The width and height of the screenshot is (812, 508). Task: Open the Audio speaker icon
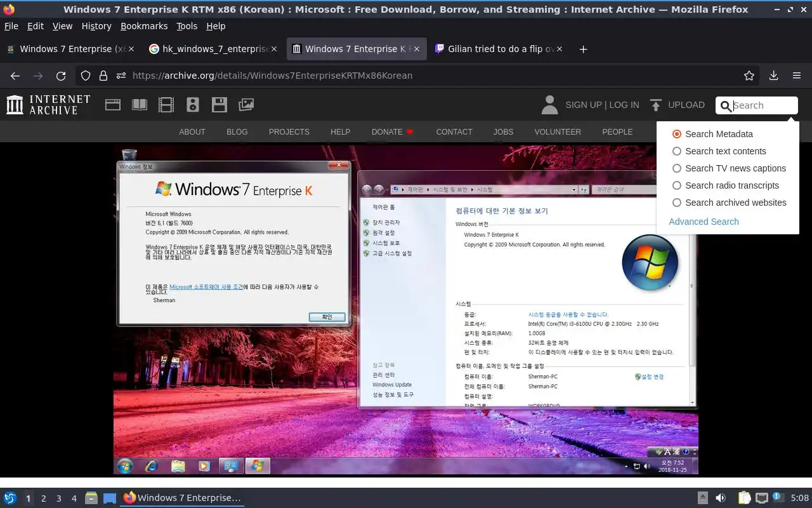click(193, 105)
